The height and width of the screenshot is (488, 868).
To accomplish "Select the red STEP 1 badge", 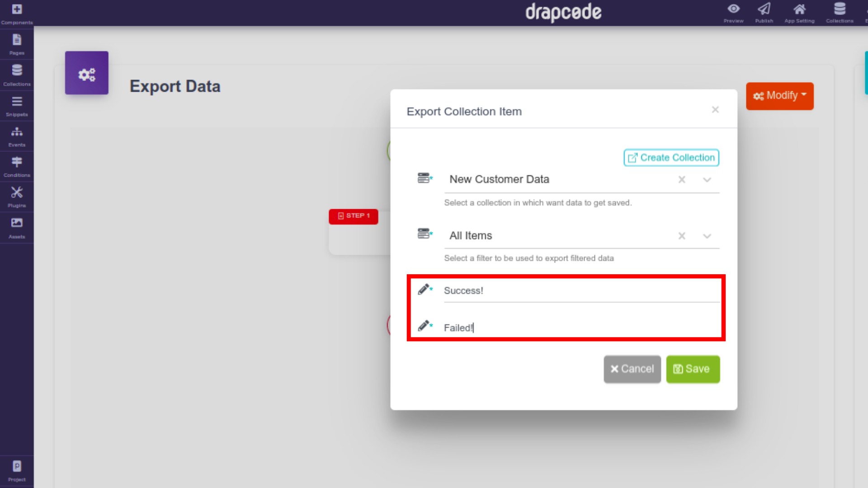I will coord(354,216).
